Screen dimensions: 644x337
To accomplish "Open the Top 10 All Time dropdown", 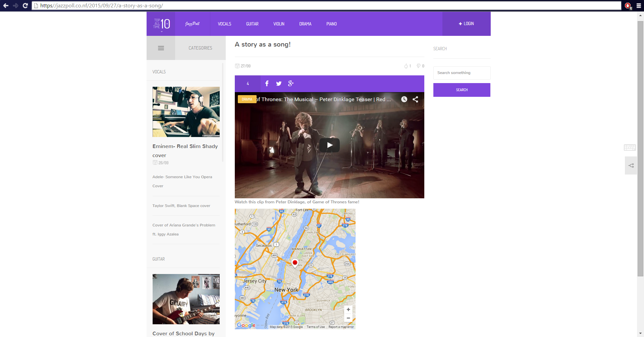I will tap(161, 24).
